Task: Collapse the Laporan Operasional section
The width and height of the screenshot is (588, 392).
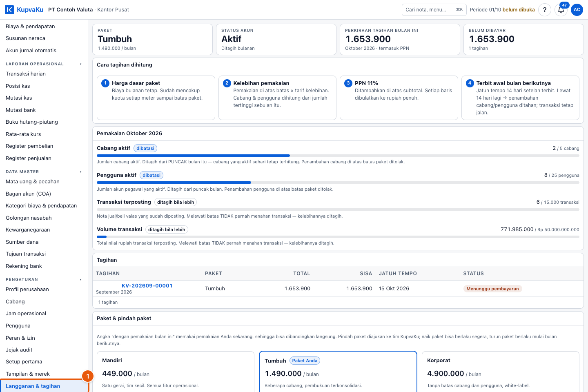Action: (x=44, y=64)
